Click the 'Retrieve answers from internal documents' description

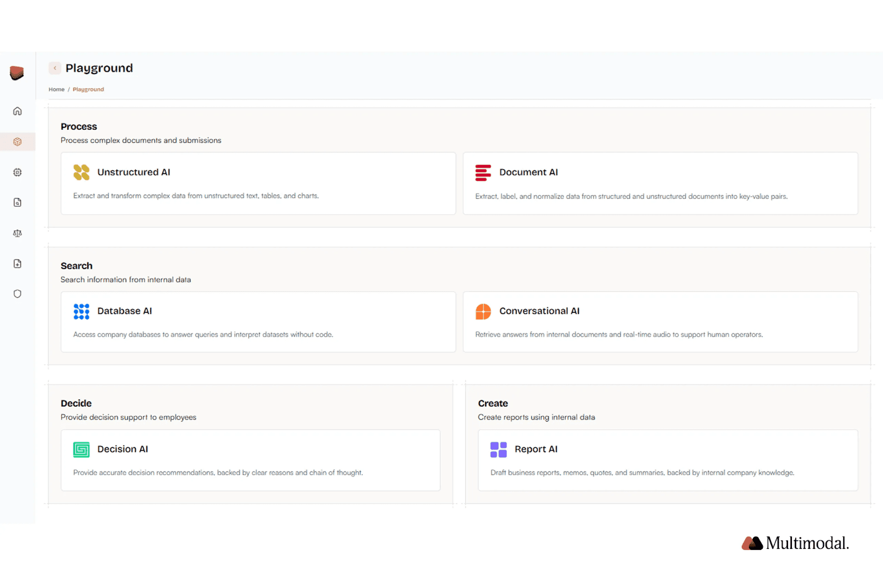pos(619,334)
